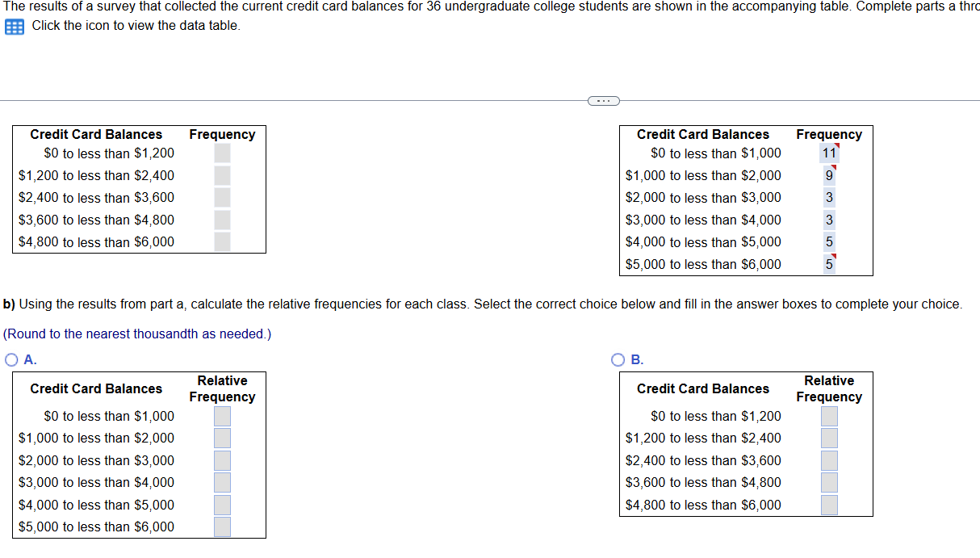Viewport: 980px width, 558px height.
Task: Click frequency 5 for $5,000 to less than $6,000
Action: click(x=829, y=264)
